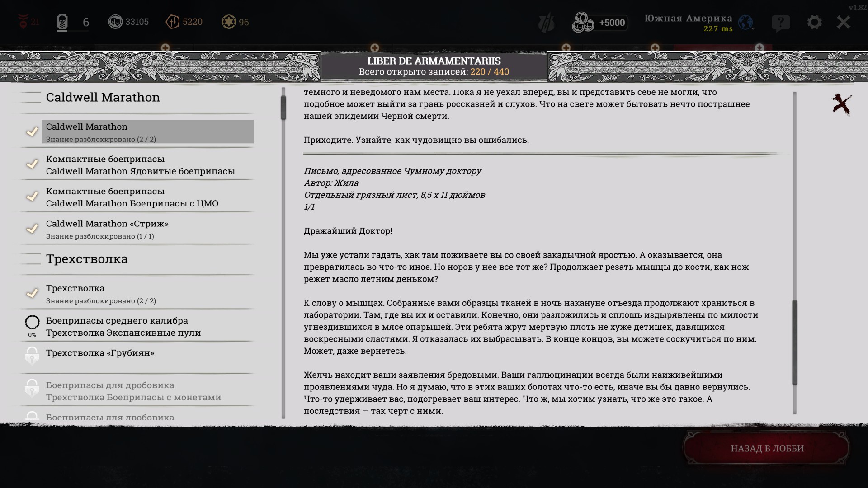Click 0% progress circle for Экспансивные пули
868x488 pixels.
point(32,323)
